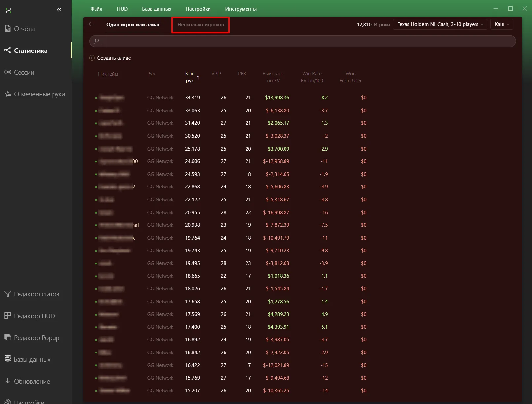Open Редактор HUD layout icon
Screen dimensions: 532x404
pos(8,316)
